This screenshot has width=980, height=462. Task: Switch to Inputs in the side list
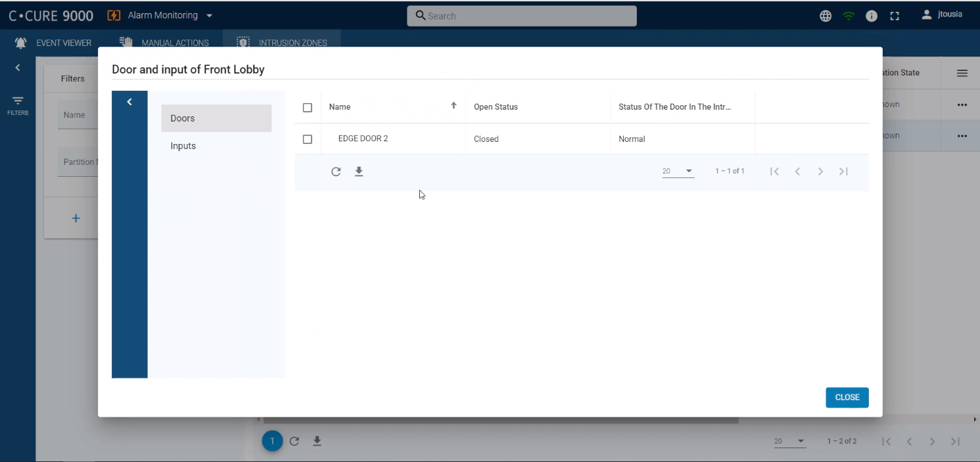(183, 146)
